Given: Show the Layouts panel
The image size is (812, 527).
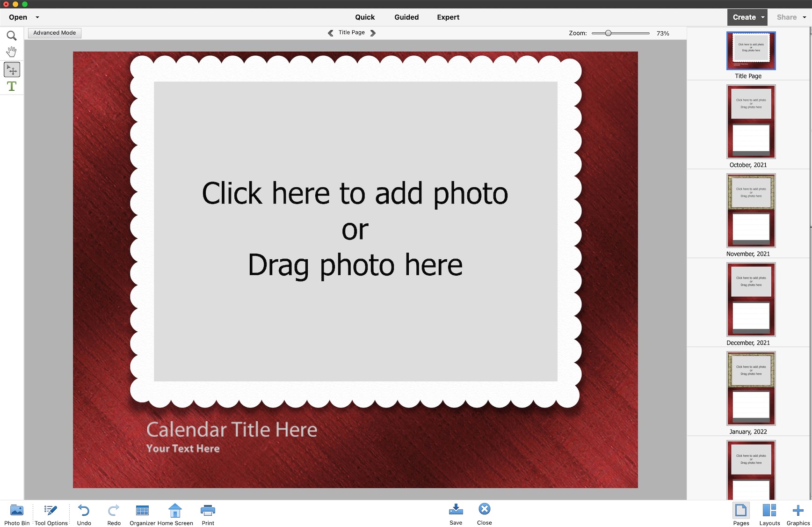Looking at the screenshot, I should click(x=769, y=514).
